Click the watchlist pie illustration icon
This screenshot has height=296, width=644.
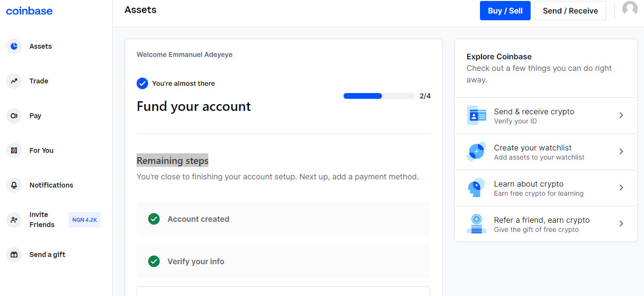(477, 152)
